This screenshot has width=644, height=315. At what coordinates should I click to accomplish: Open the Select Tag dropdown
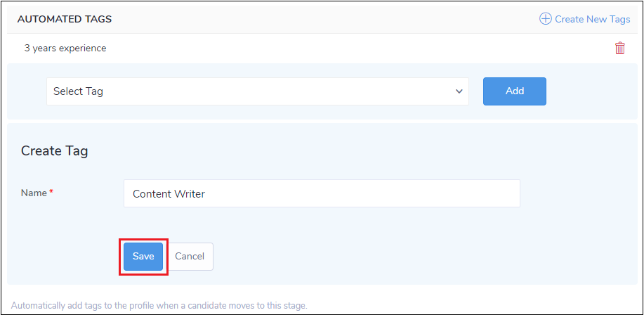click(257, 91)
